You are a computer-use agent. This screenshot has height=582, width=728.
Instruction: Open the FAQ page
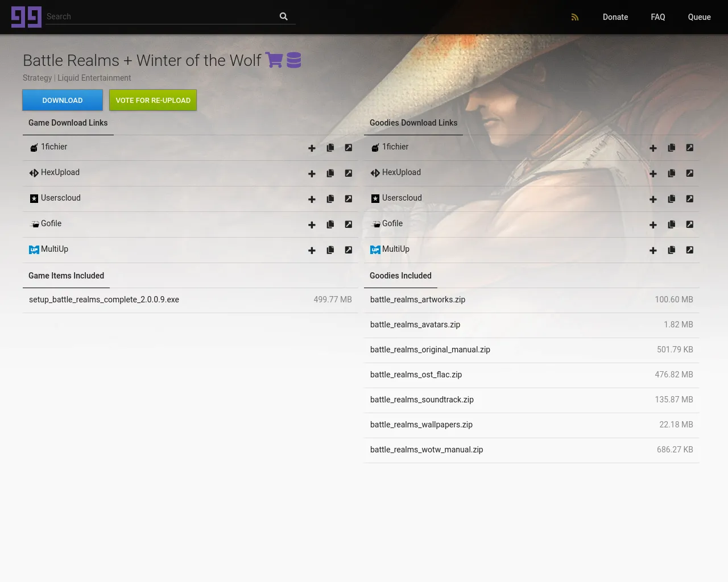tap(657, 17)
